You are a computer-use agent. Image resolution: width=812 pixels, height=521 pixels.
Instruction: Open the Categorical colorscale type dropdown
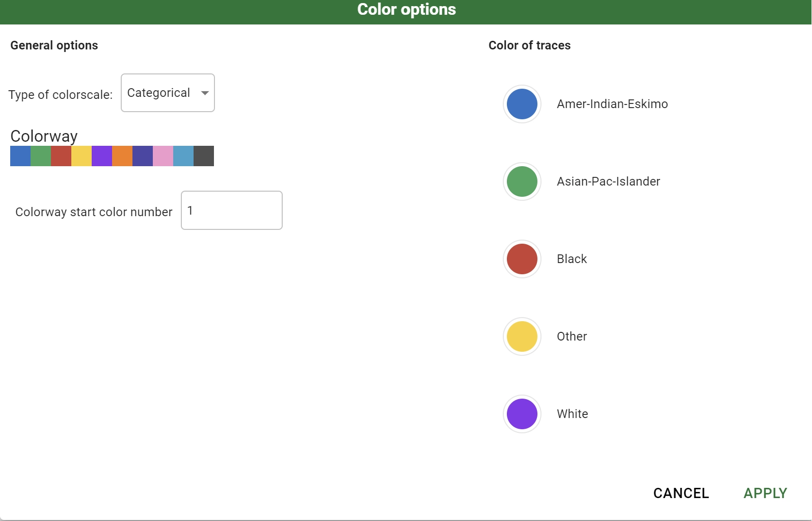(168, 93)
